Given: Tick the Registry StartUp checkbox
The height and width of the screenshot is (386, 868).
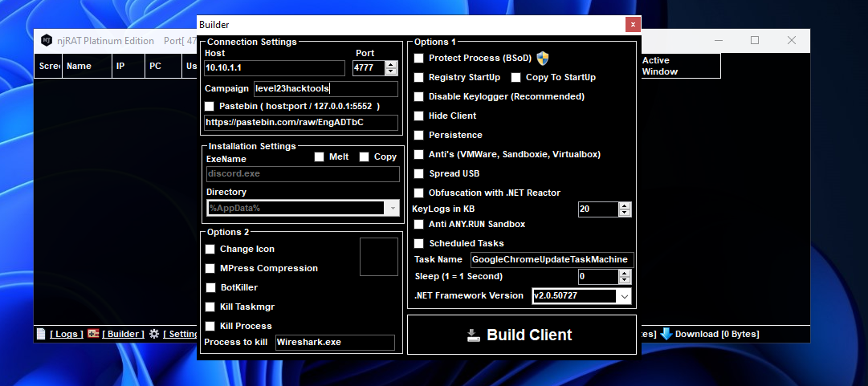Looking at the screenshot, I should [x=419, y=77].
